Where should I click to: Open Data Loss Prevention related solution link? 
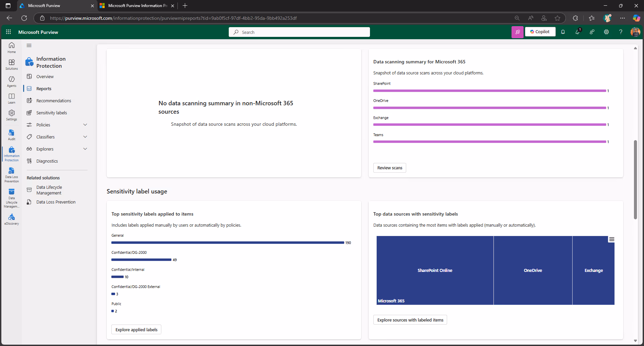point(56,202)
